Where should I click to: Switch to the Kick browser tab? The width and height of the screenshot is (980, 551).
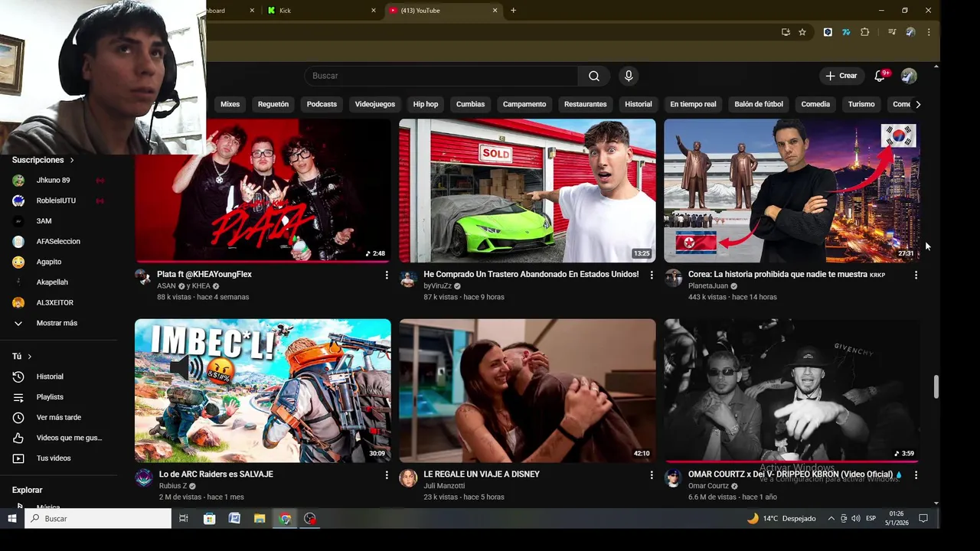point(322,11)
